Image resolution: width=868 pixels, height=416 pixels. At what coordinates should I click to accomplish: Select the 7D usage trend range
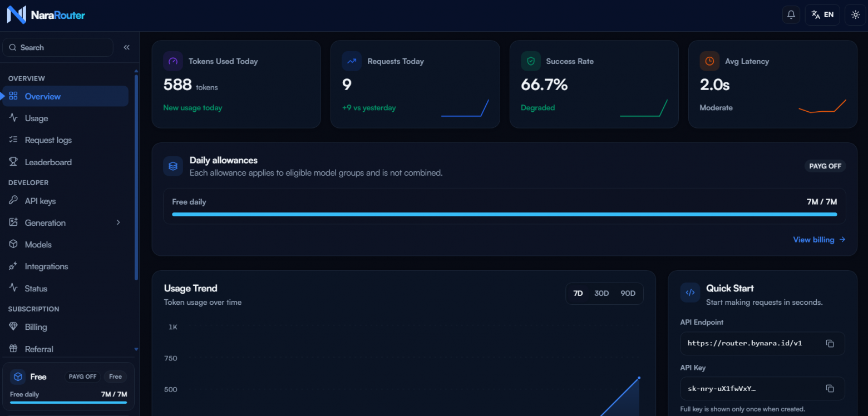(x=578, y=293)
